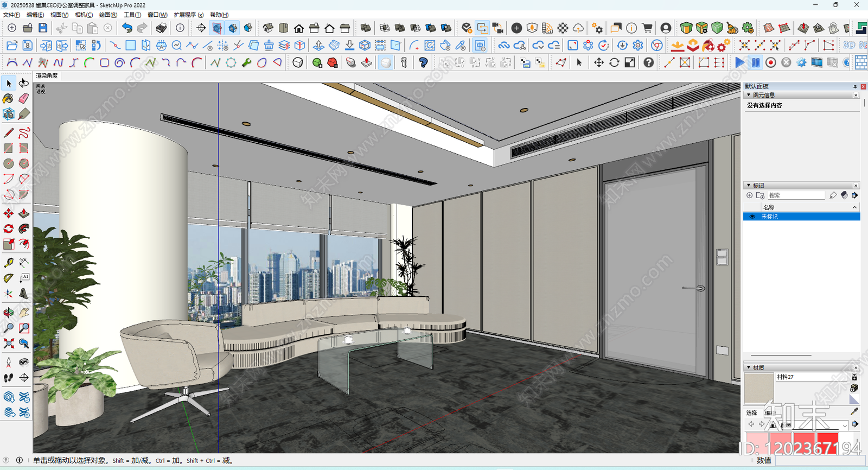The width and height of the screenshot is (868, 470).
Task: Collapse the 材质 panel section
Action: pyautogui.click(x=749, y=367)
